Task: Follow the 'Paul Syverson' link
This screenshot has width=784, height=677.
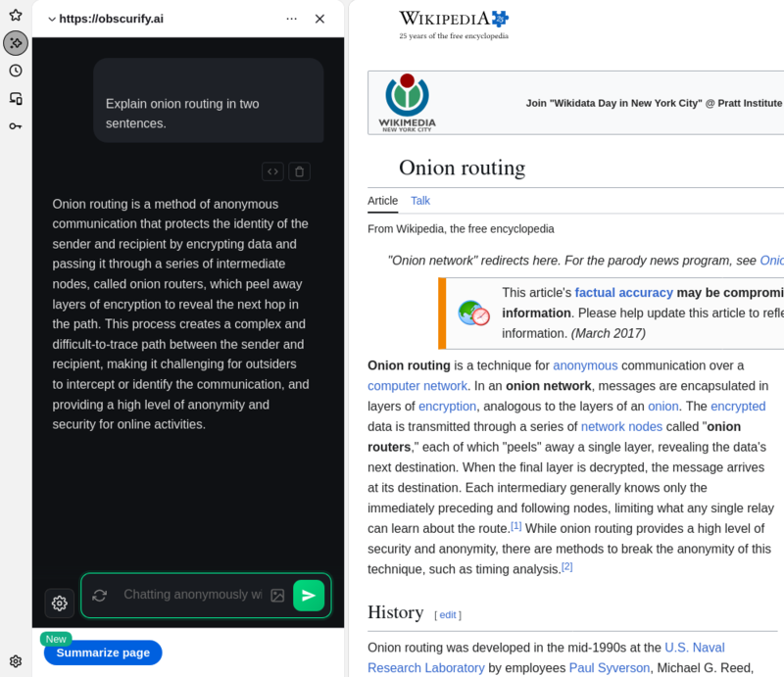Action: [610, 668]
